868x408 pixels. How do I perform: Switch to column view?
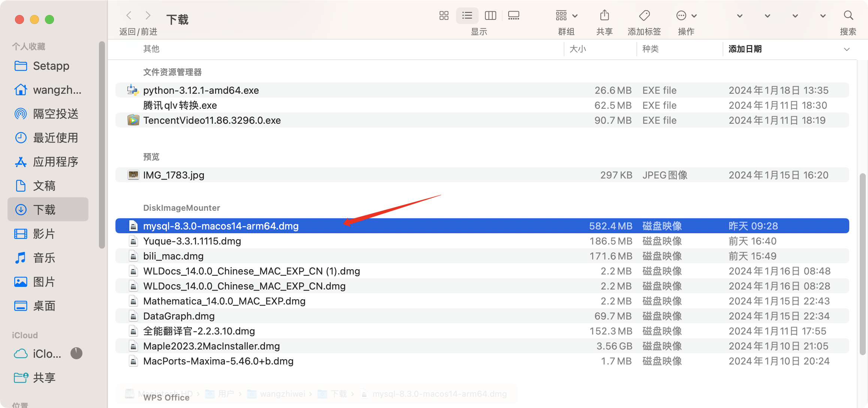(490, 16)
